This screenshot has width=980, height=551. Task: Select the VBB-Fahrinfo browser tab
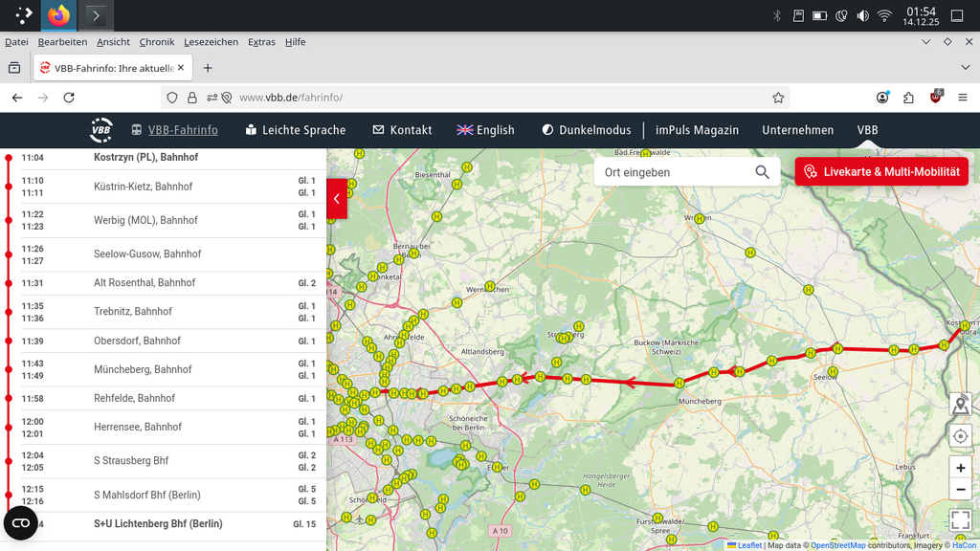[x=113, y=68]
